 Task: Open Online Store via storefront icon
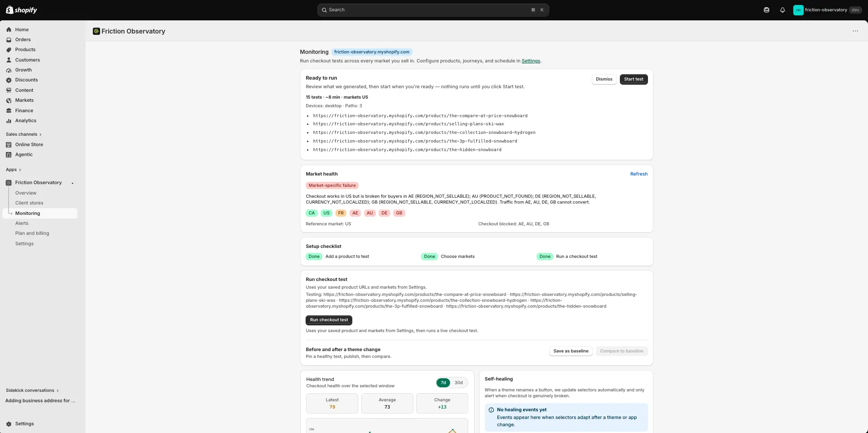tap(9, 145)
